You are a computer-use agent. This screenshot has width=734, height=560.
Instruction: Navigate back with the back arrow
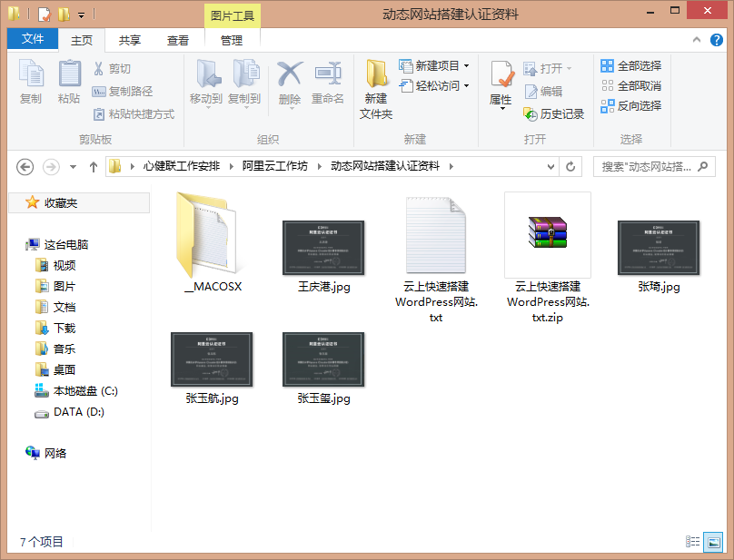pos(25,166)
